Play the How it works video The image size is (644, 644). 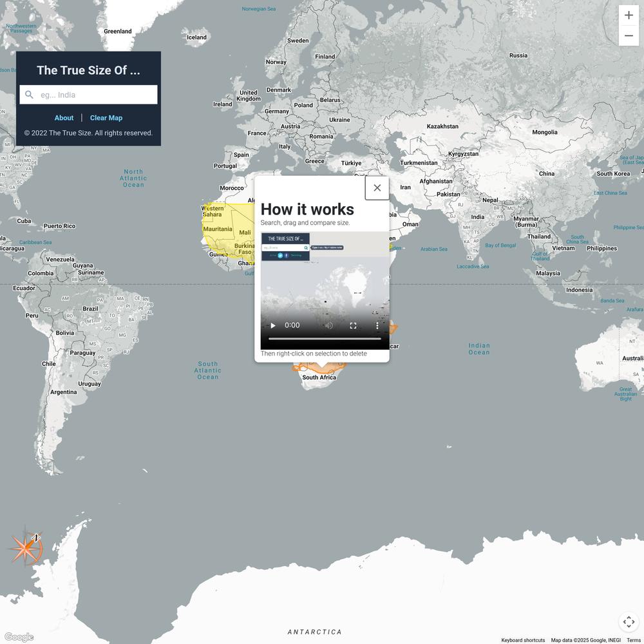click(x=272, y=325)
